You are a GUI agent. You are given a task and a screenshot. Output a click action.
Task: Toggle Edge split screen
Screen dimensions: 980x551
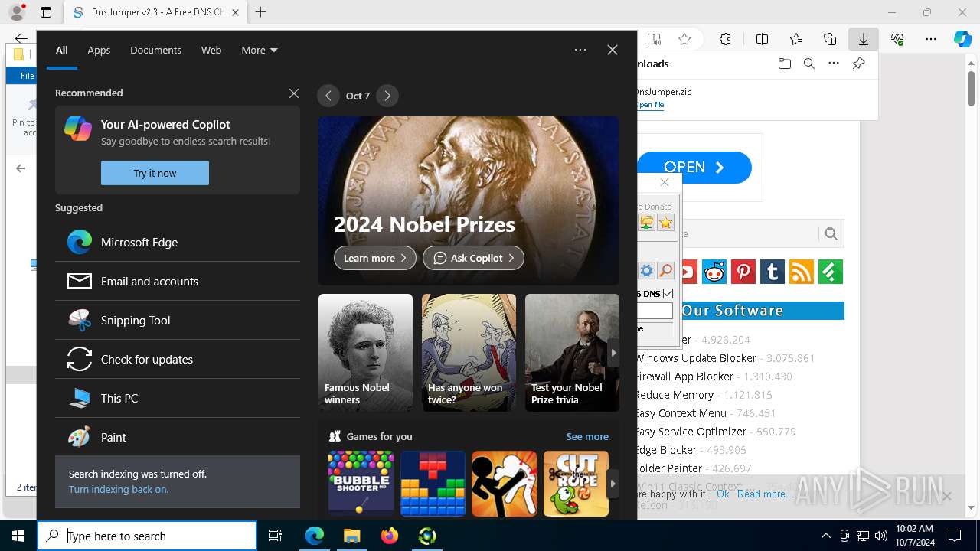click(x=762, y=39)
